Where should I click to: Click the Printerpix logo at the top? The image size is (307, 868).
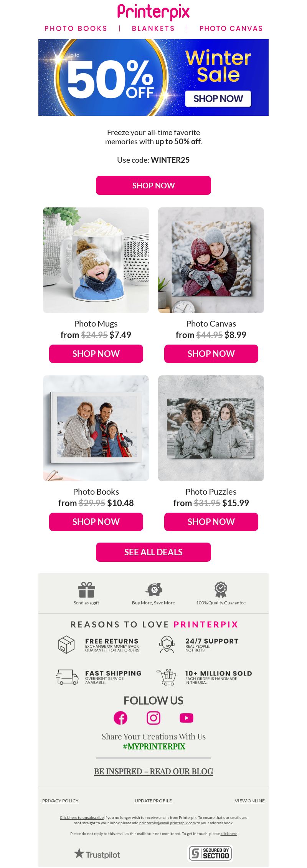pos(153,12)
